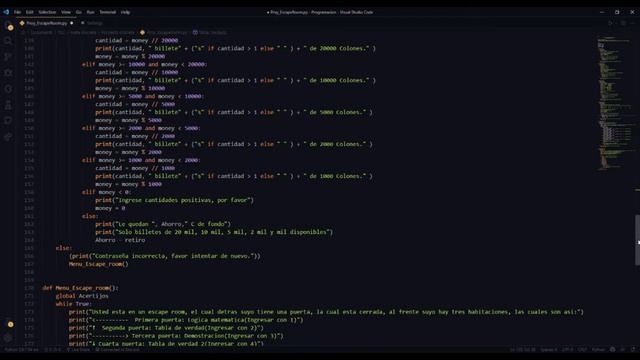Image resolution: width=640 pixels, height=360 pixels.
Task: Click the Split Editor icon
Action: 623,23
